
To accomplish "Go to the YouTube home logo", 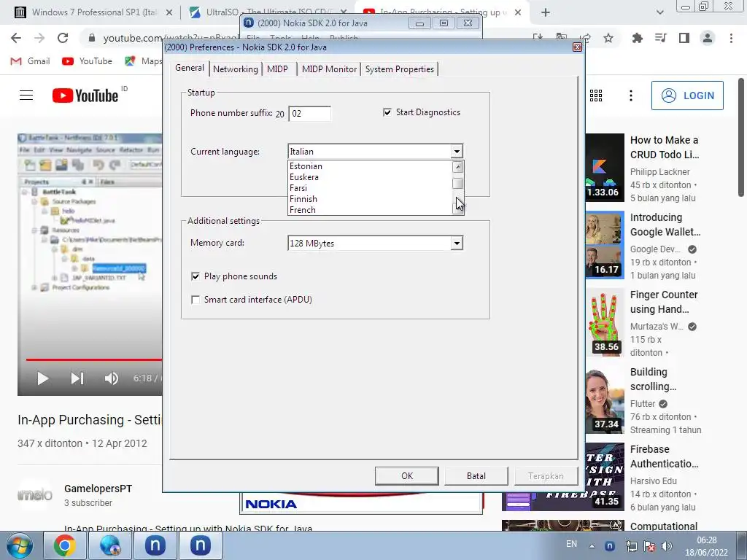I will coord(85,96).
